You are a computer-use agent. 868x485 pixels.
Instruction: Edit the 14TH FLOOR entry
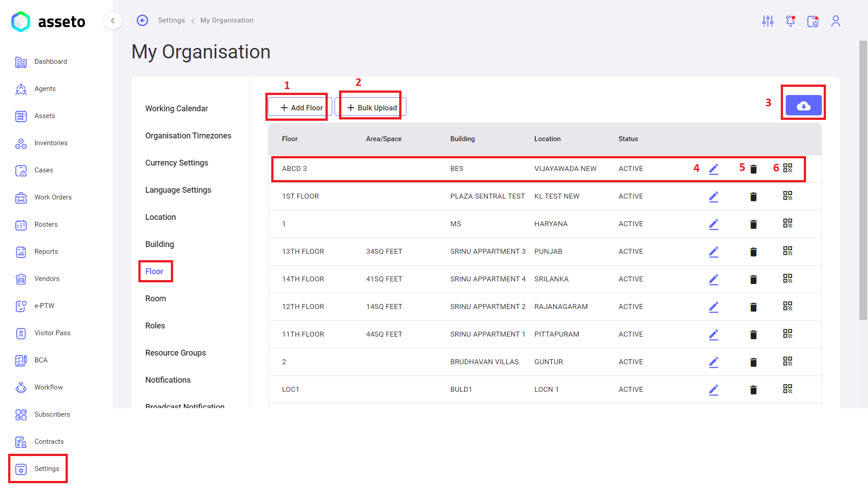[x=714, y=279]
